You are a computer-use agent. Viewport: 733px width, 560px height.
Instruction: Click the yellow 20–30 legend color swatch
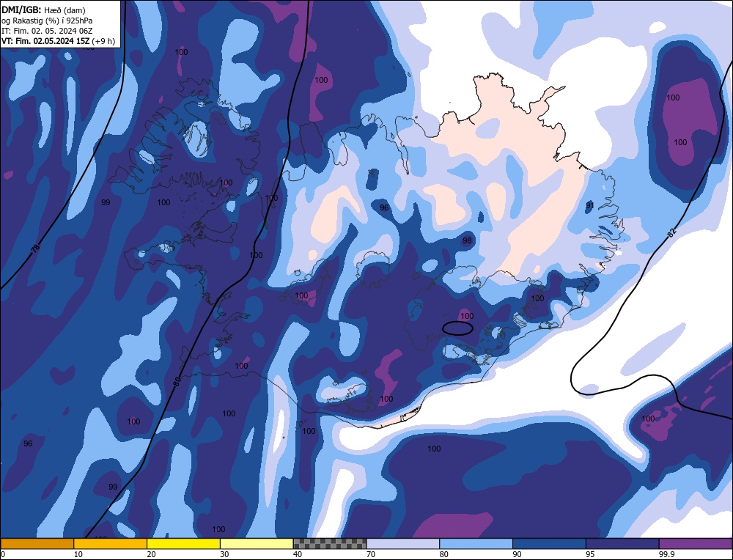(x=183, y=543)
